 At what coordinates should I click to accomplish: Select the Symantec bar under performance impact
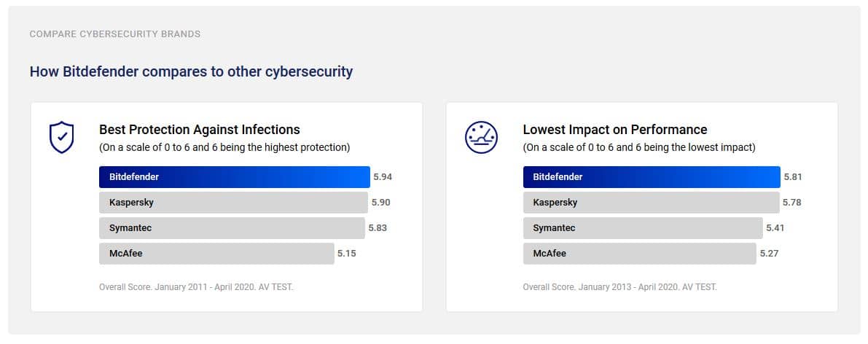point(642,228)
